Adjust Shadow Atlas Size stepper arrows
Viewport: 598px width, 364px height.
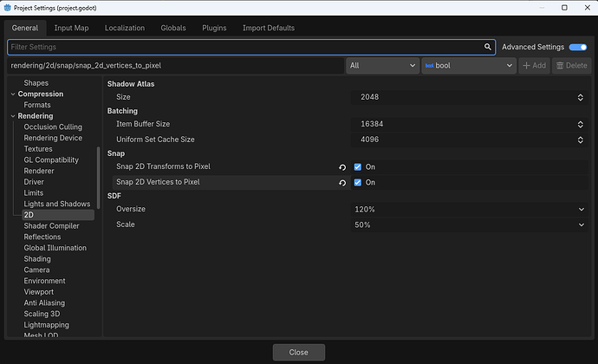pos(580,97)
